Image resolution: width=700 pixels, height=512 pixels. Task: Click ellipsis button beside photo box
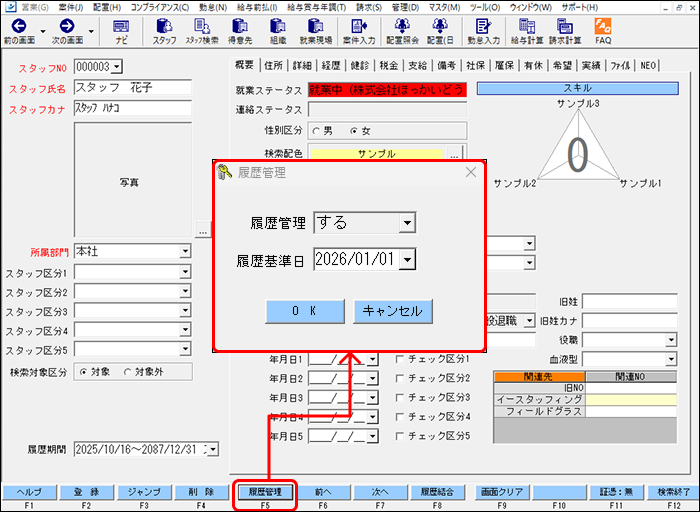203,230
